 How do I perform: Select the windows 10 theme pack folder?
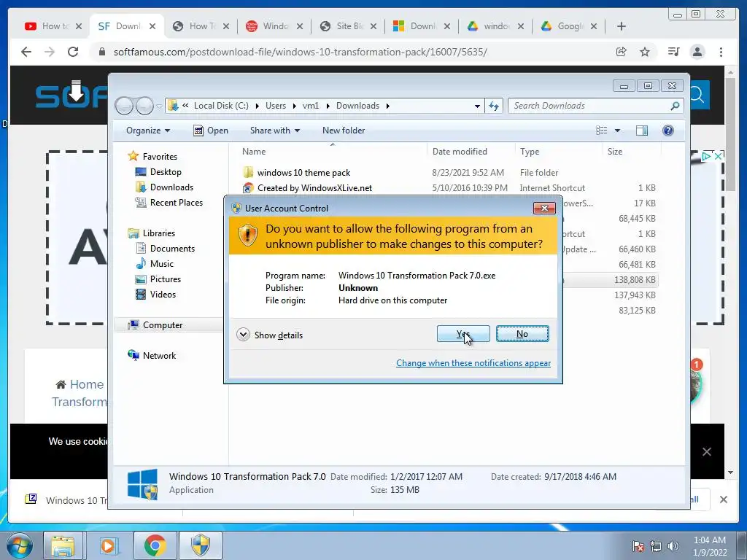(303, 172)
